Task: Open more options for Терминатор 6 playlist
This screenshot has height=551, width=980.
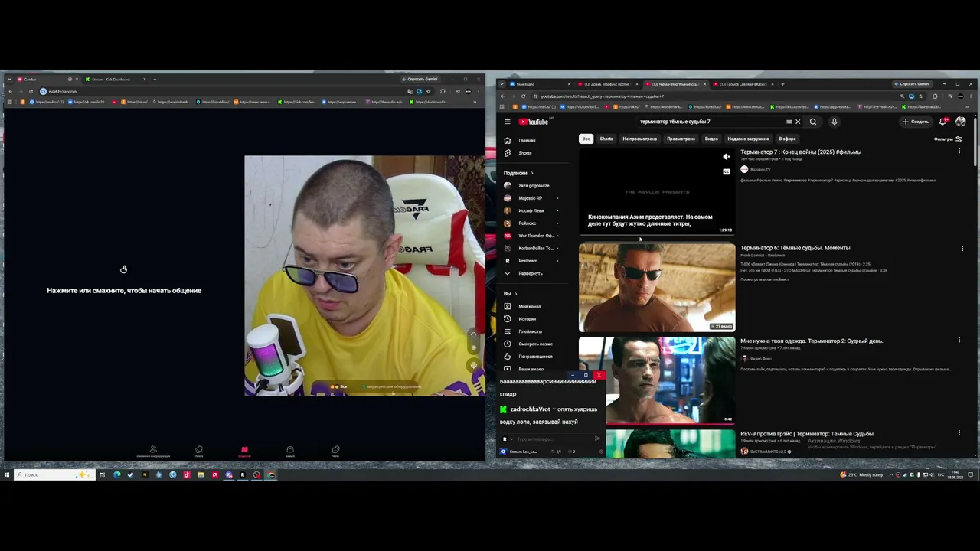Action: tap(962, 248)
